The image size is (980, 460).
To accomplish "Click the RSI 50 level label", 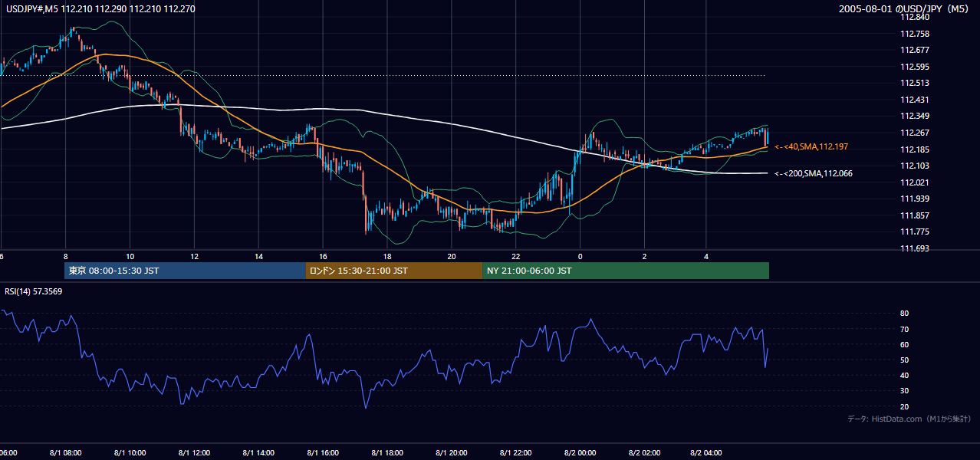I will [905, 360].
